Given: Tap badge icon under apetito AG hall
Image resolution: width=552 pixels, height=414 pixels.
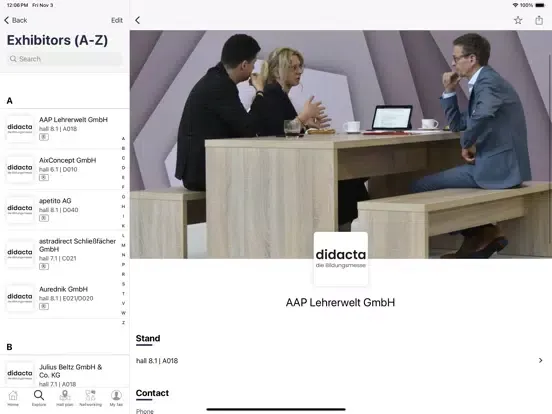Looking at the screenshot, I should coord(44,218).
